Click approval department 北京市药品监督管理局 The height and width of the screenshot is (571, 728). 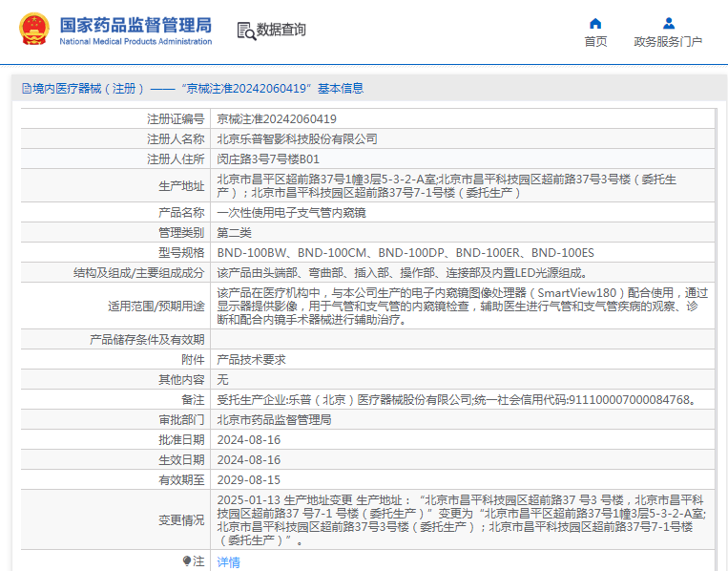point(274,419)
